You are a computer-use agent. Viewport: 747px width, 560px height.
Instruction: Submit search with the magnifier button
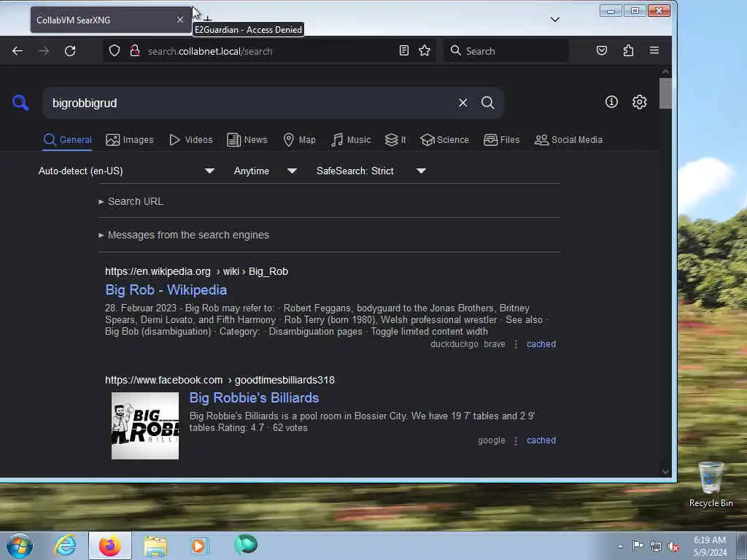click(x=487, y=103)
